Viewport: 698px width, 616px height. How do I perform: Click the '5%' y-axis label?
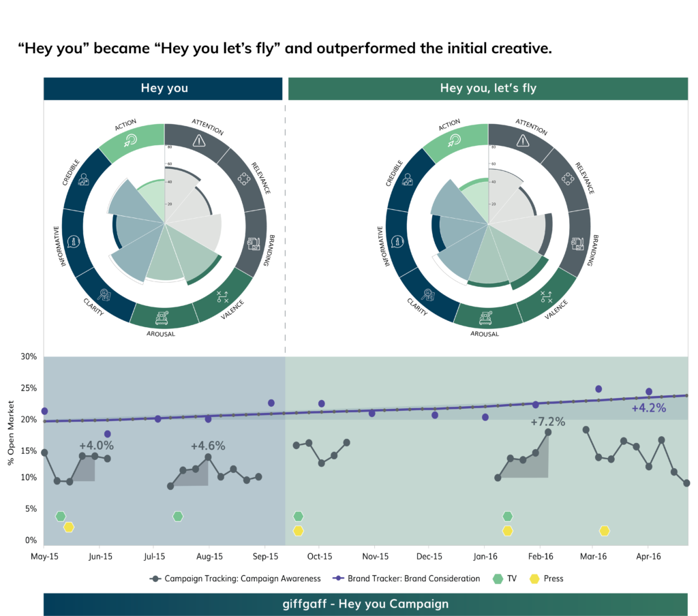click(31, 509)
